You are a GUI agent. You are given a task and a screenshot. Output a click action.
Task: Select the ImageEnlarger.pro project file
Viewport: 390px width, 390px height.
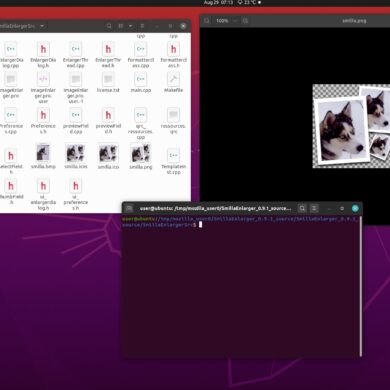[x=10, y=86]
